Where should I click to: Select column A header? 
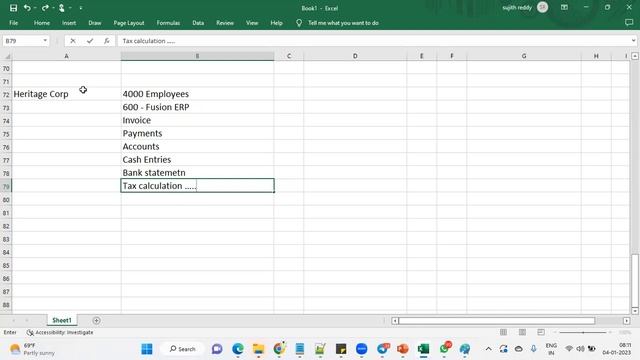click(x=67, y=56)
